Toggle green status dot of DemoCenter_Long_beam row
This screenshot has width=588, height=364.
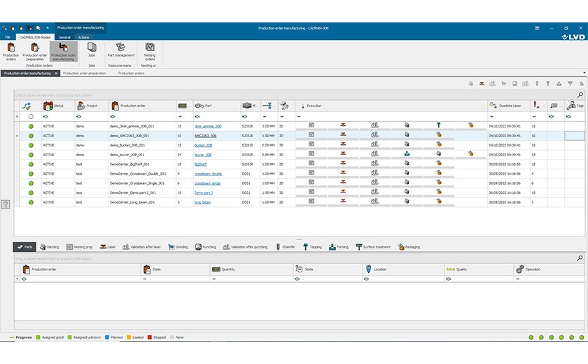point(31,202)
